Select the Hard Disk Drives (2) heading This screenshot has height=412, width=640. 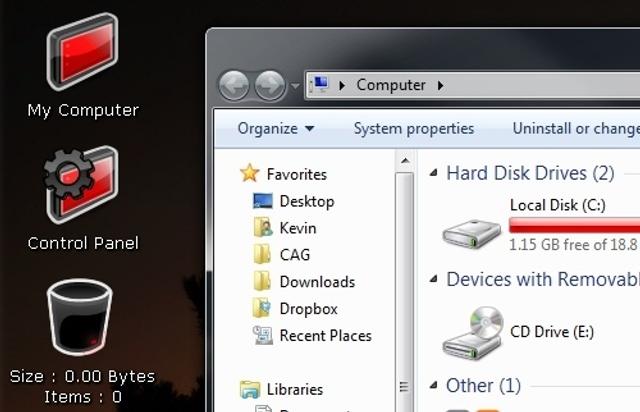pos(530,173)
